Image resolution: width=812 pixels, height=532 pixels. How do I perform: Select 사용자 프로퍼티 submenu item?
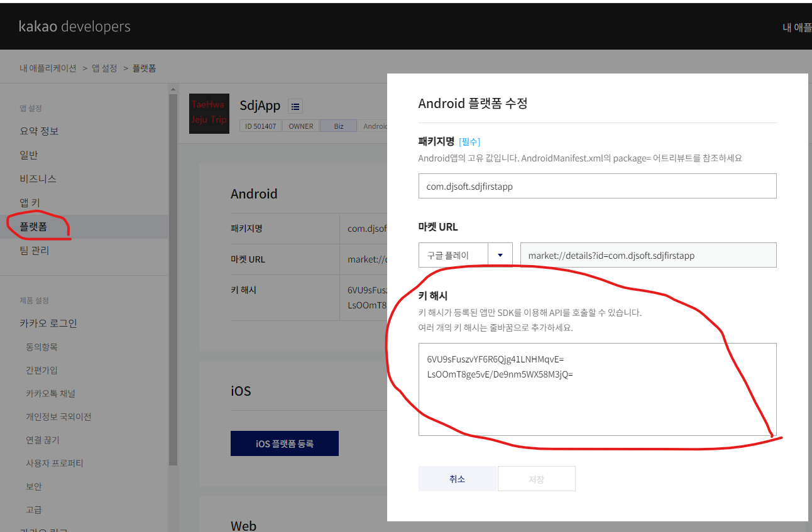click(x=55, y=463)
